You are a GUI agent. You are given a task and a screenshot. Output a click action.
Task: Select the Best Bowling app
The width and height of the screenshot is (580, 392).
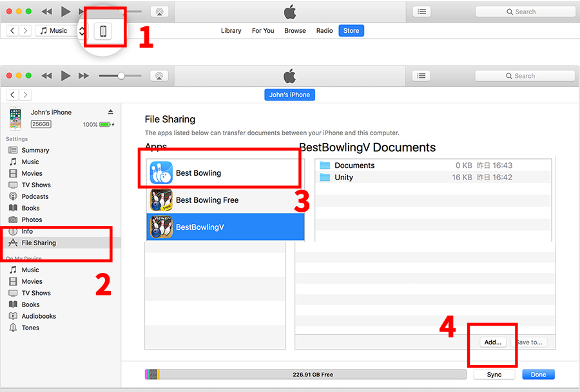coord(226,173)
